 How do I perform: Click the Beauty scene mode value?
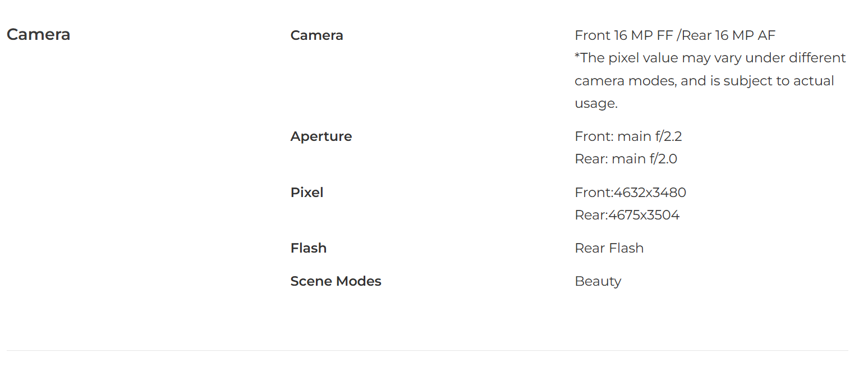click(598, 281)
